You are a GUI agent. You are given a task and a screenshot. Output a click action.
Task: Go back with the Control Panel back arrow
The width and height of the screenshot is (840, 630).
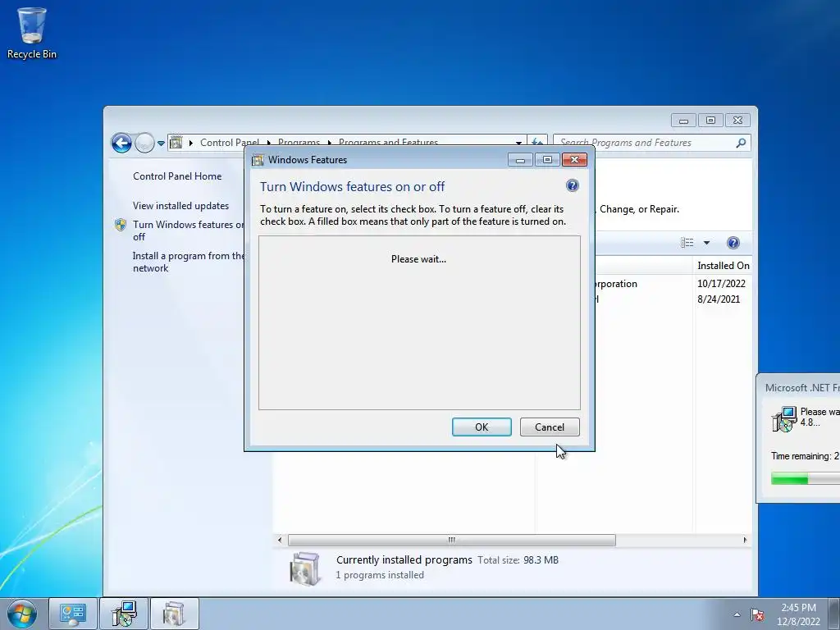121,143
